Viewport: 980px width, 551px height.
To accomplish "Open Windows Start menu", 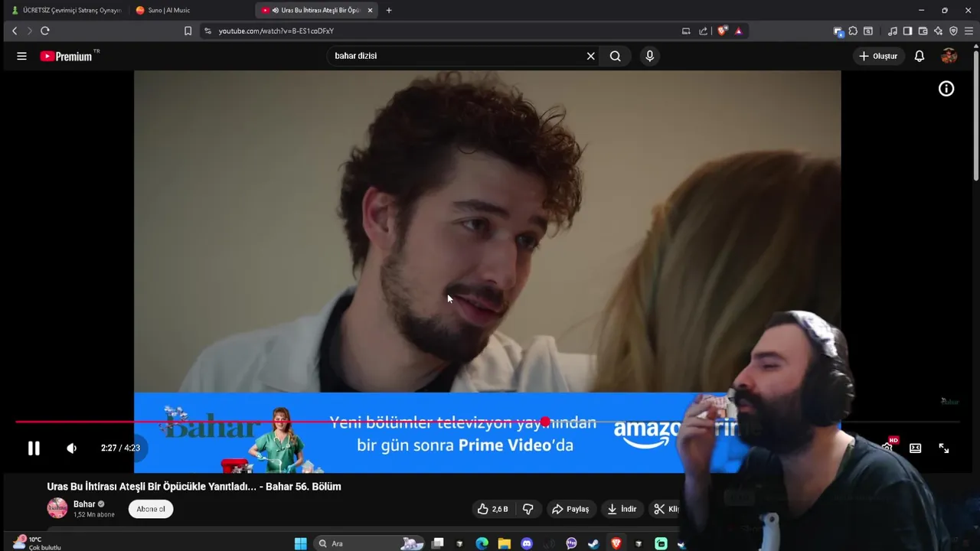I will [x=301, y=543].
